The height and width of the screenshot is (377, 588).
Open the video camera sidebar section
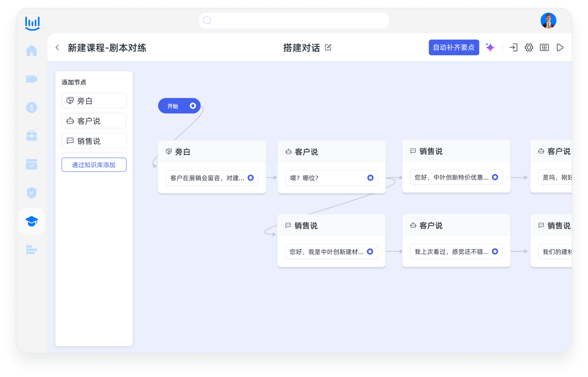pyautogui.click(x=32, y=79)
